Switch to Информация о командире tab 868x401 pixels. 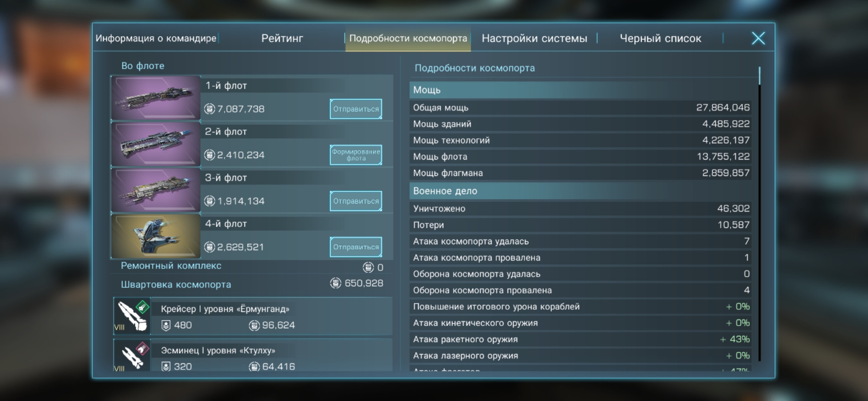tap(156, 38)
